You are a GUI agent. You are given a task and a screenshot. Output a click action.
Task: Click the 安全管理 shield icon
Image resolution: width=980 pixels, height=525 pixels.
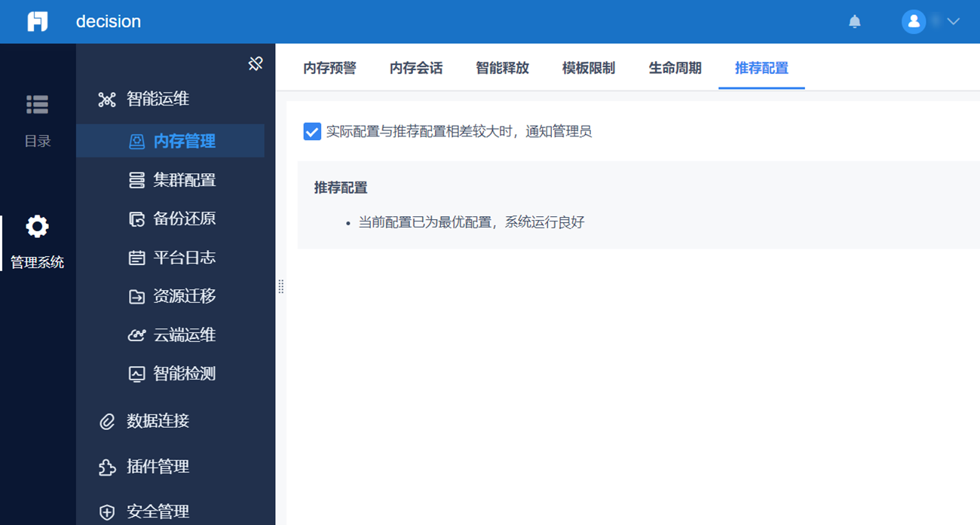(x=107, y=512)
